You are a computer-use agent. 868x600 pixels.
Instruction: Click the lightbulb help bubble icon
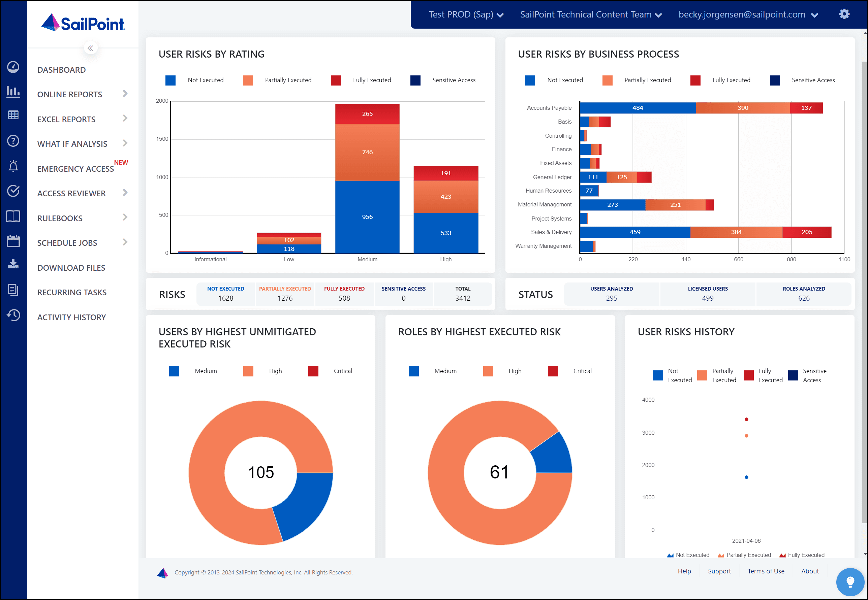click(x=850, y=581)
